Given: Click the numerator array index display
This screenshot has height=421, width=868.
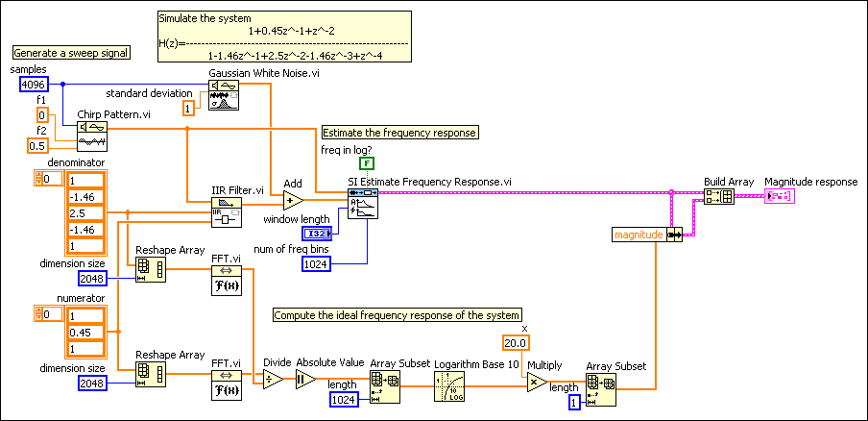Looking at the screenshot, I should click(44, 313).
